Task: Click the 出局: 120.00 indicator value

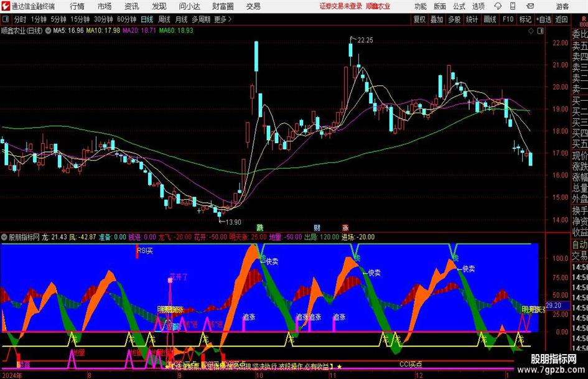Action: [321, 237]
